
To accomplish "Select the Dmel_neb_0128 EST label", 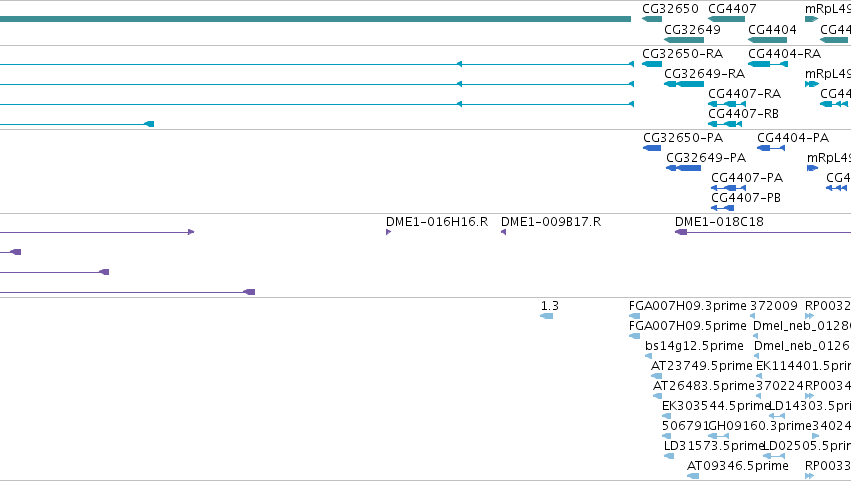I will coord(802,326).
